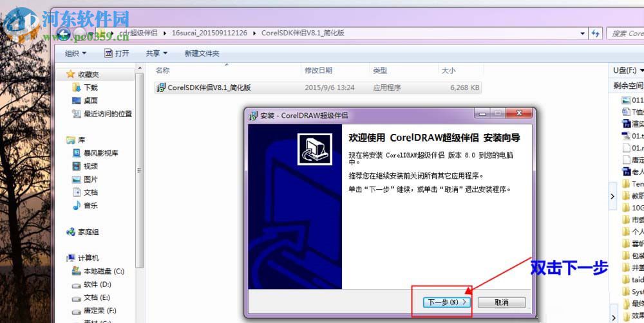Open 最近访问的位置

tap(108, 114)
